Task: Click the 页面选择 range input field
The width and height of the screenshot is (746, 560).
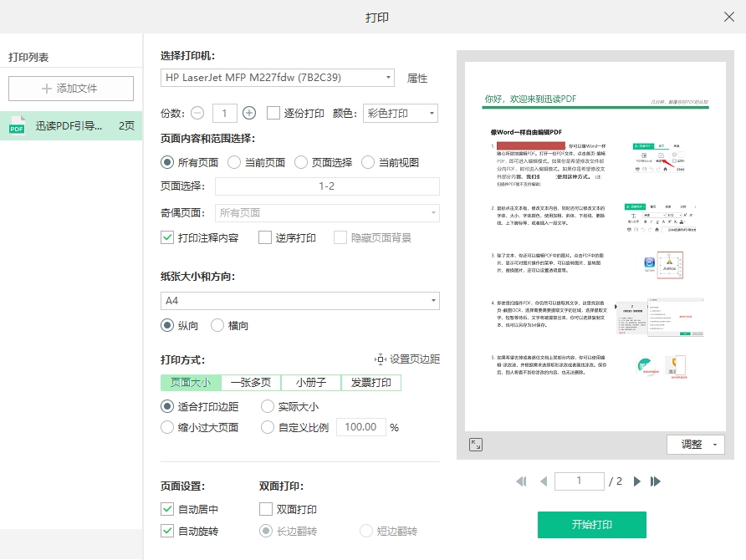Action: [x=327, y=186]
